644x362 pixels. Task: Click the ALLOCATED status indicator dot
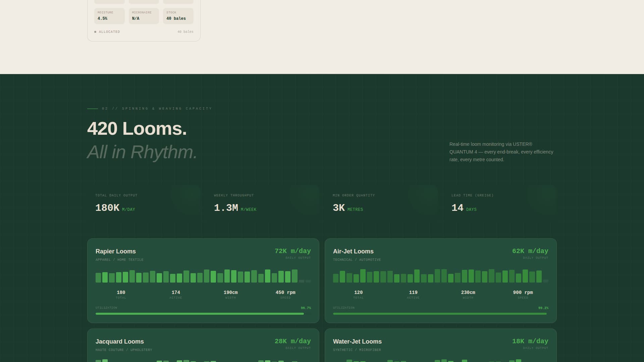(96, 32)
